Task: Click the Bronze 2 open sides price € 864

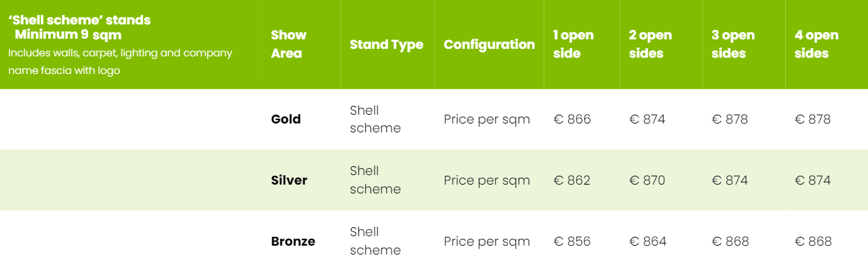Action: click(x=648, y=242)
